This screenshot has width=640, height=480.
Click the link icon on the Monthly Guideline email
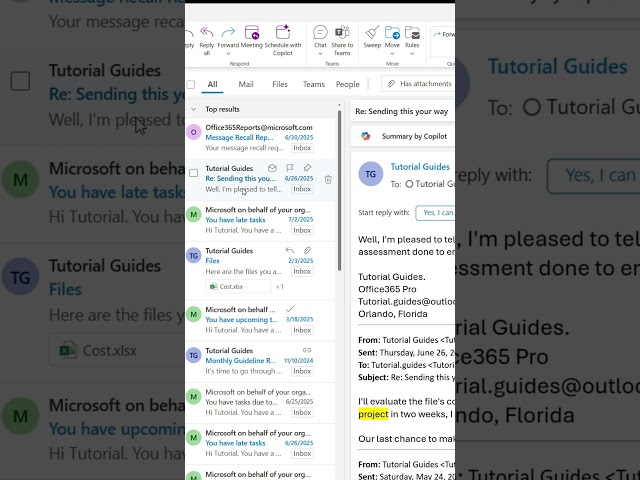point(307,350)
